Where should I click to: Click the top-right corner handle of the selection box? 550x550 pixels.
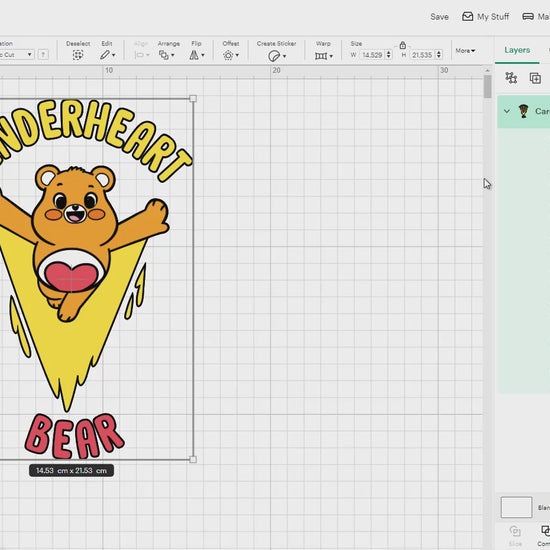tap(193, 99)
